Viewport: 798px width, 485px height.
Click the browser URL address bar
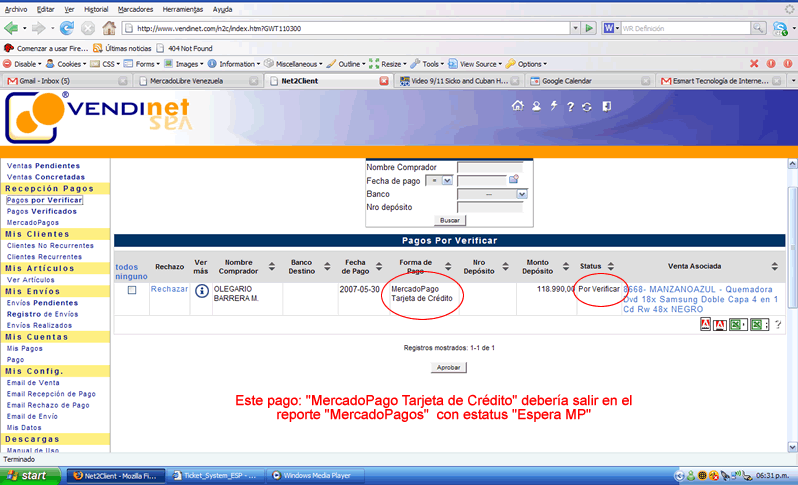pyautogui.click(x=346, y=28)
